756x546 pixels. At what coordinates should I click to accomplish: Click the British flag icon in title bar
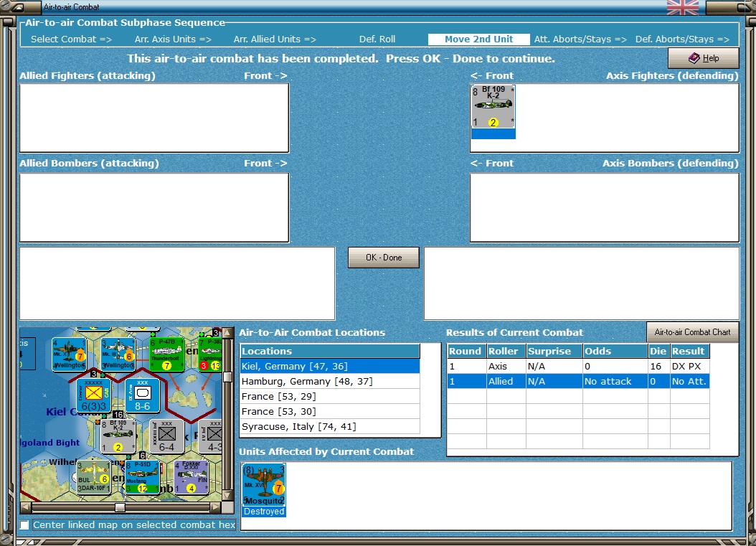click(682, 7)
